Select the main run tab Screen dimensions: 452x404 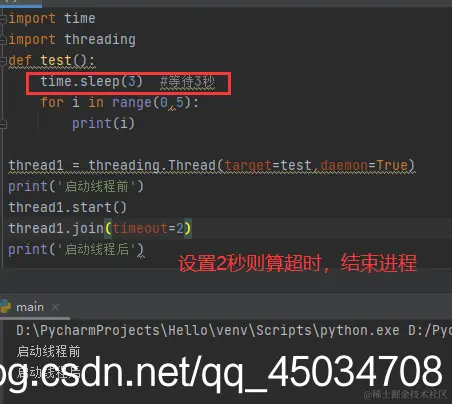pyautogui.click(x=30, y=307)
